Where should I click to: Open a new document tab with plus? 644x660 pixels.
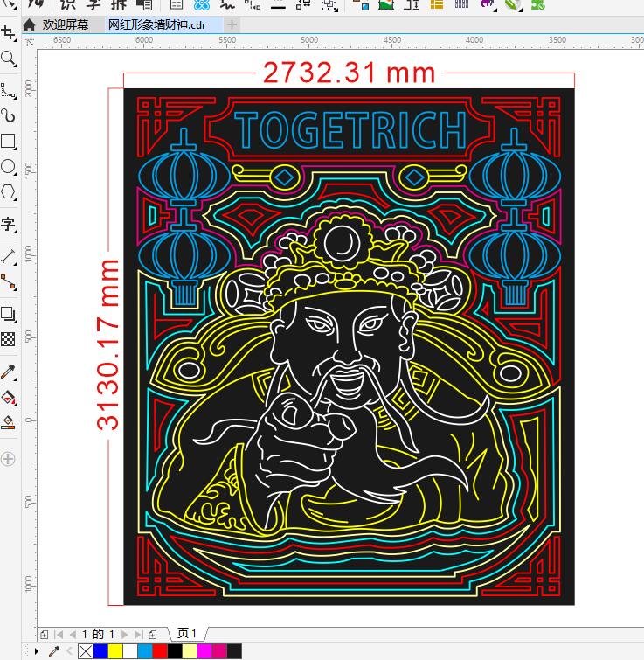click(x=232, y=24)
